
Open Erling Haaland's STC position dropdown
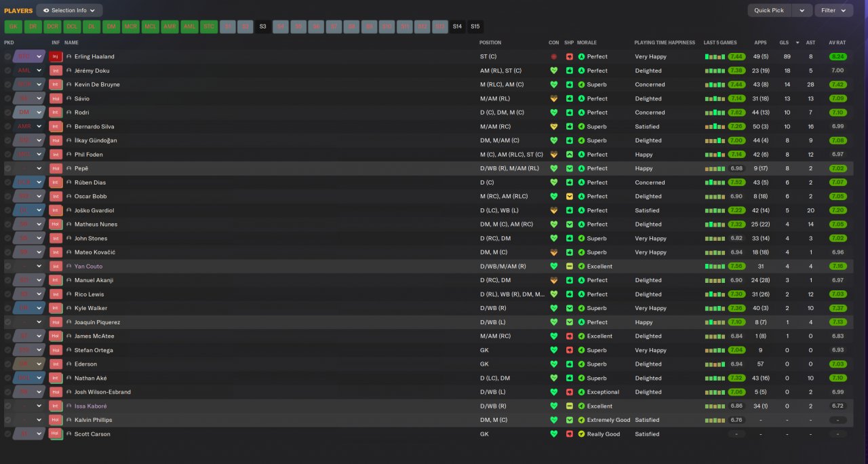coord(29,57)
